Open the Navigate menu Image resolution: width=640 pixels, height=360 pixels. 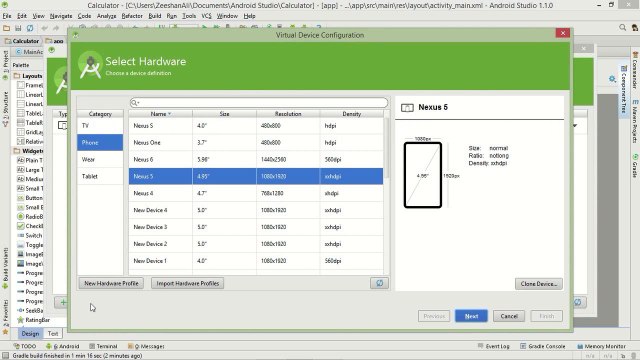point(61,16)
